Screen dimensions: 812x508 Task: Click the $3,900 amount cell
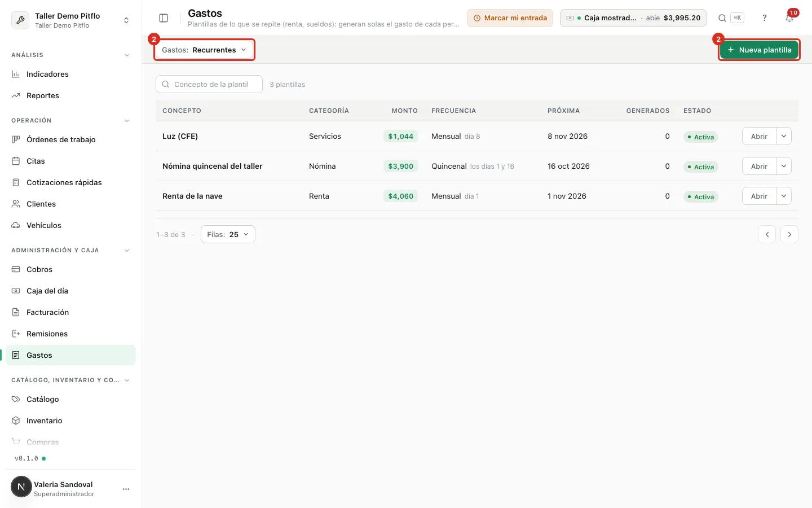pyautogui.click(x=400, y=166)
